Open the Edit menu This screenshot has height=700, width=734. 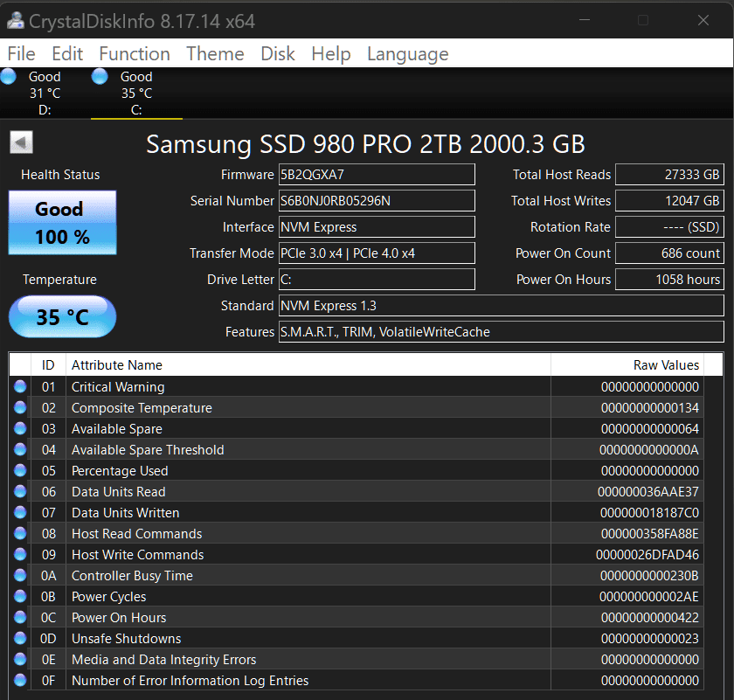[x=67, y=54]
